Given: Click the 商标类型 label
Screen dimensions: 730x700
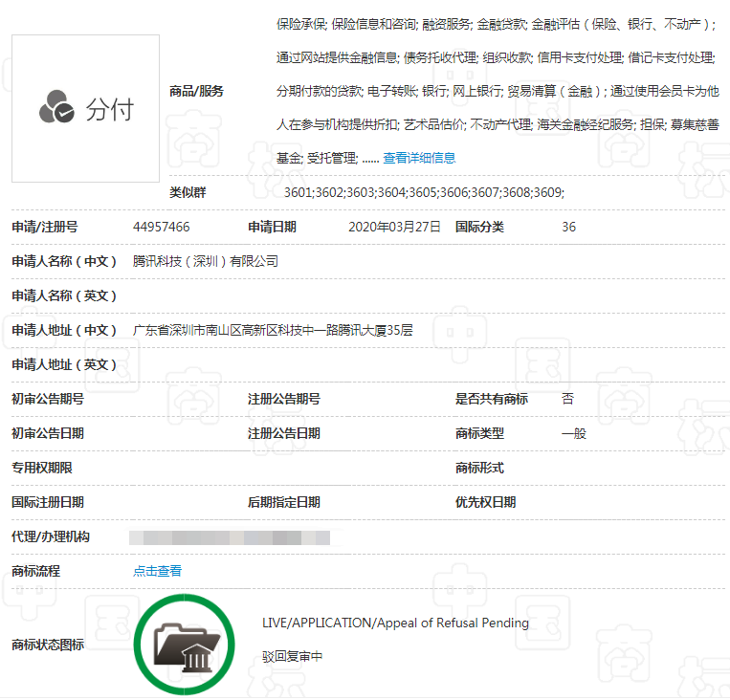Looking at the screenshot, I should (x=479, y=434).
